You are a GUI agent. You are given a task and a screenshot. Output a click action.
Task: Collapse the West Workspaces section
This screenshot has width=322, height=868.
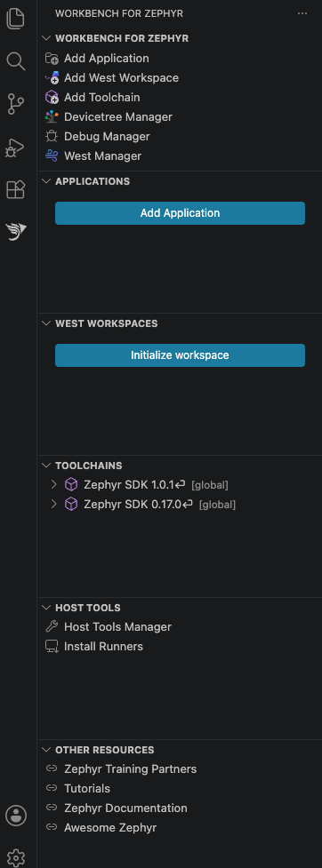click(46, 323)
